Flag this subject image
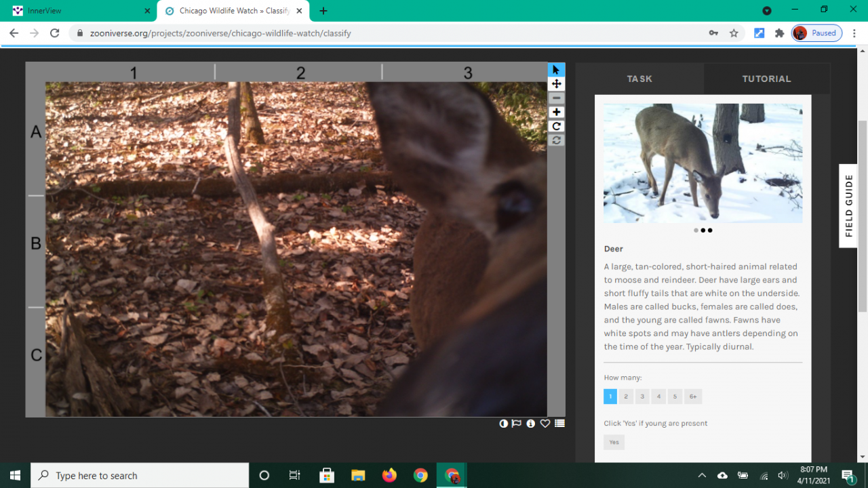 [x=517, y=424]
